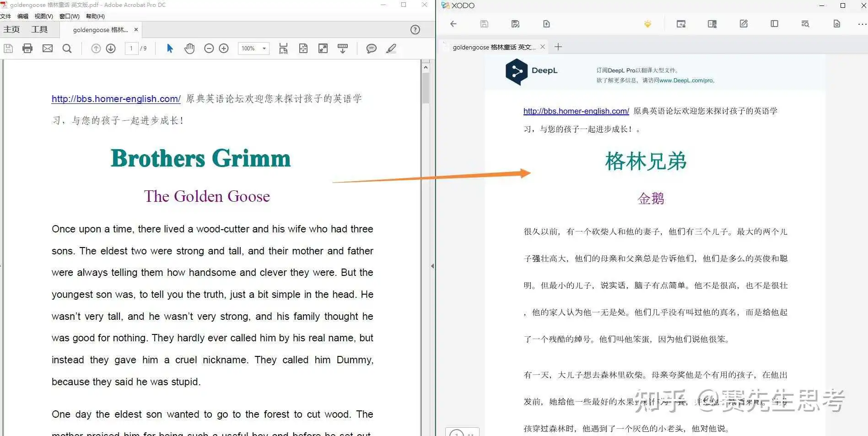Go to next page with down arrow
Screen dimensions: 868x436
click(x=111, y=48)
